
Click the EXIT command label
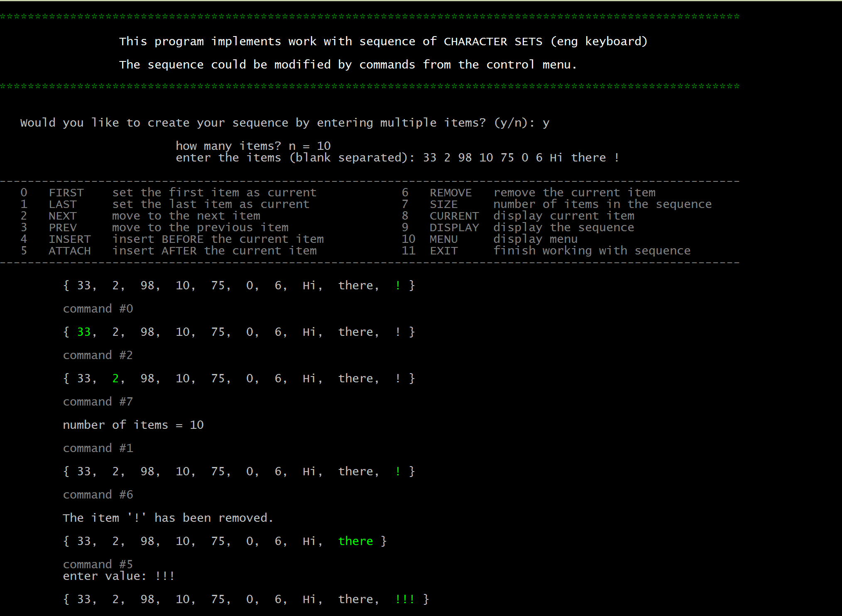[x=443, y=251]
